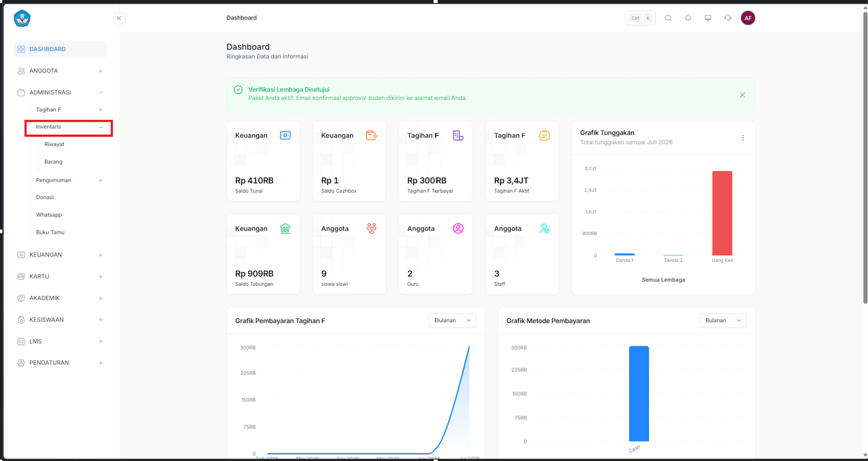Dismiss the Verifikasi Lembaga Disetujui alert
Screen dimensions: 868x461
742,95
